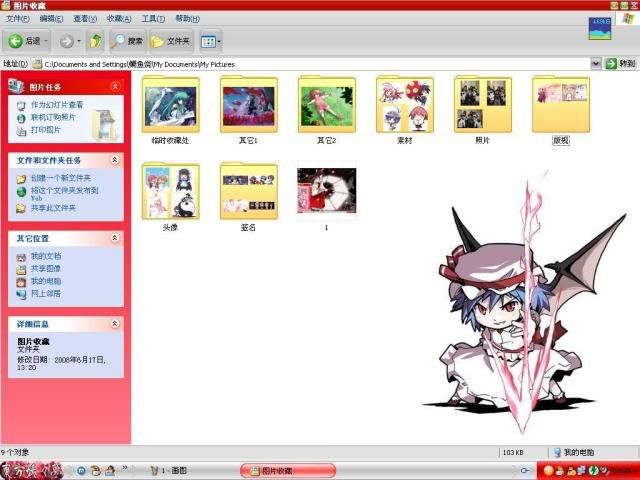640x480 pixels.
Task: Open the 收藏(A) menu
Action: point(119,19)
